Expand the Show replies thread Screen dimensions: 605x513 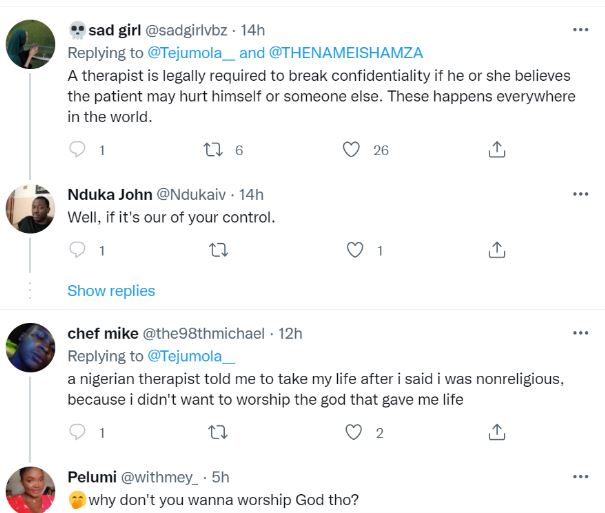click(111, 290)
